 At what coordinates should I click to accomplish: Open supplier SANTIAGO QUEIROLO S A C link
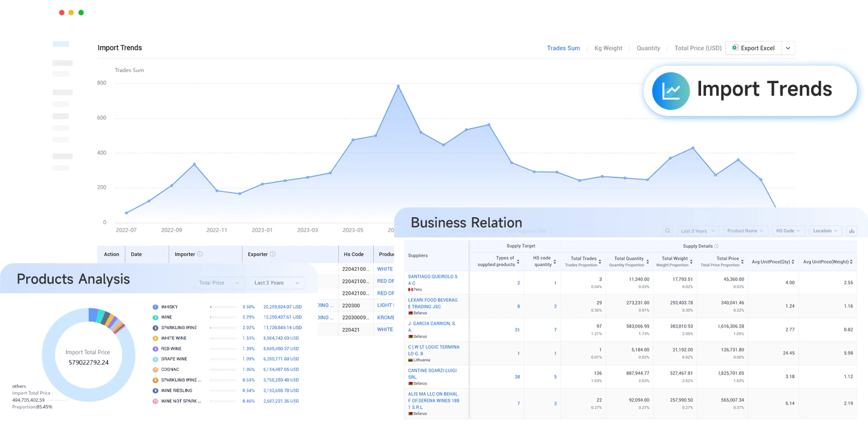(x=432, y=280)
